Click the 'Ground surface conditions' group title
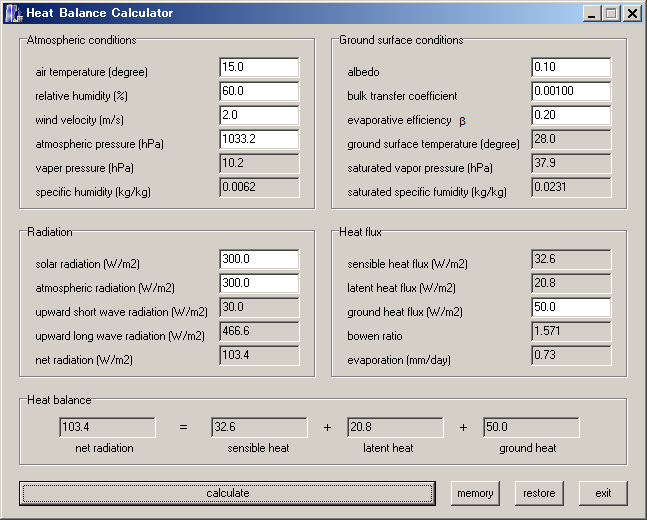The width and height of the screenshot is (647, 520). (401, 40)
